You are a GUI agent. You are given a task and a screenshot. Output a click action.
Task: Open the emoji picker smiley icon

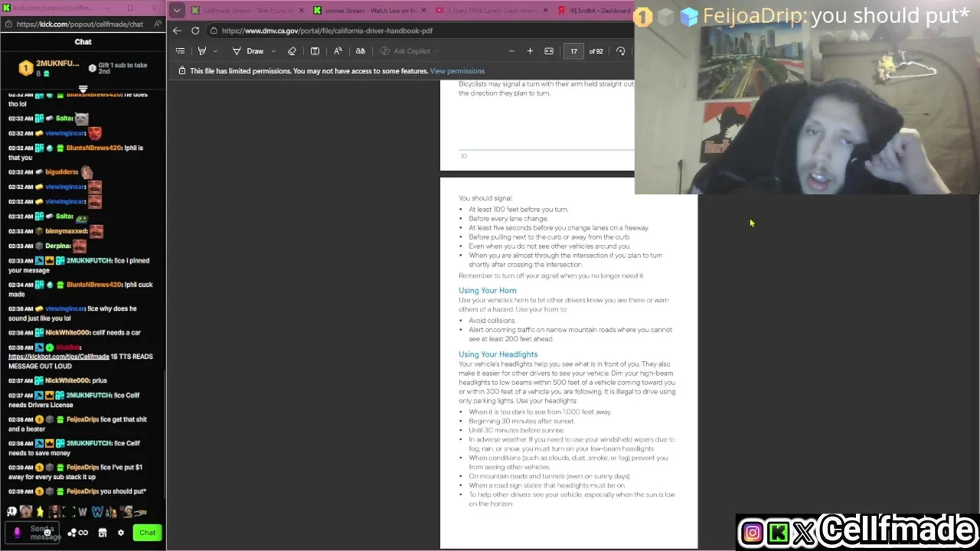(47, 533)
